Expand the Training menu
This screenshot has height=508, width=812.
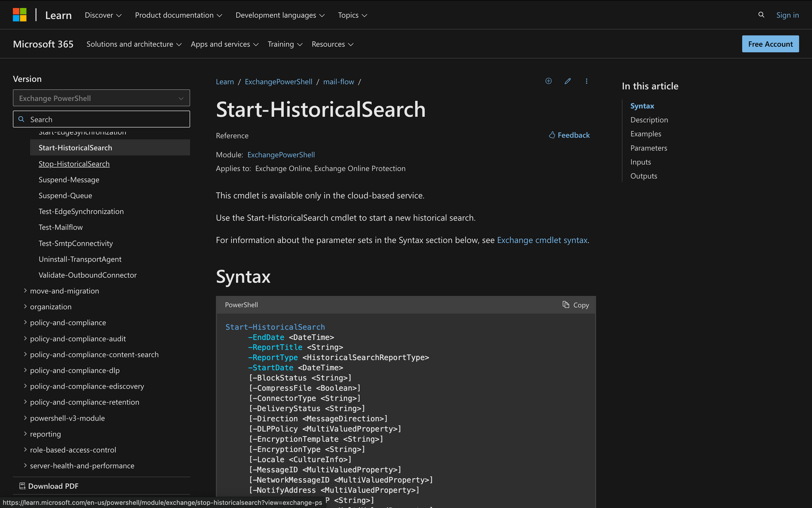[285, 44]
